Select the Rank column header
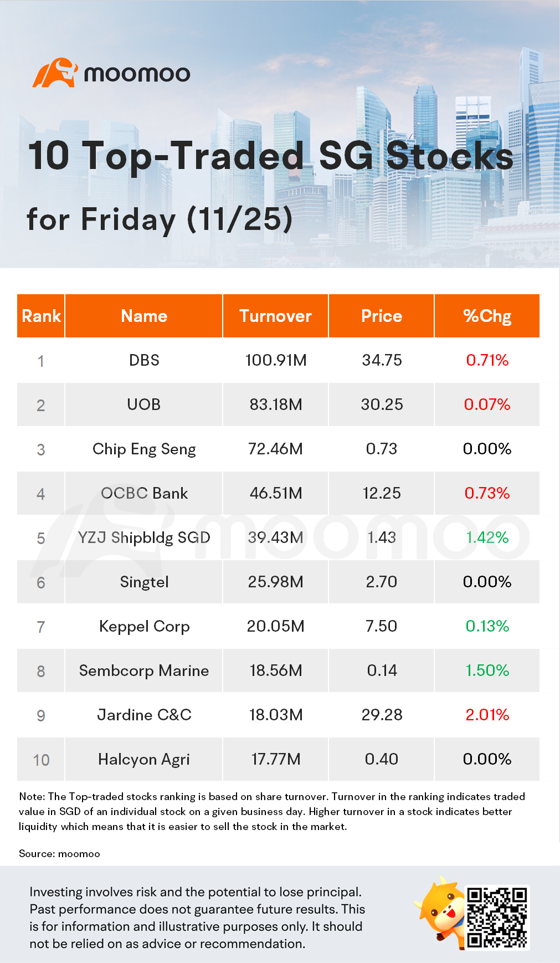The height and width of the screenshot is (963, 560). tap(41, 316)
